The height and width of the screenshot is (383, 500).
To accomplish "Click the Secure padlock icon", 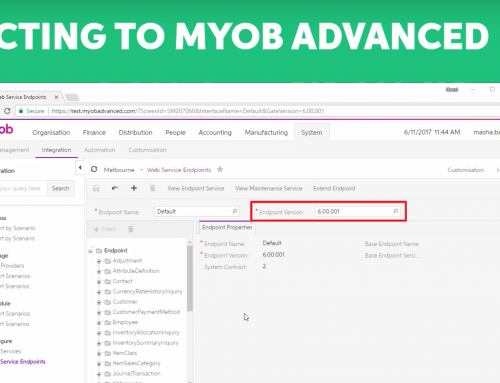I will point(21,111).
